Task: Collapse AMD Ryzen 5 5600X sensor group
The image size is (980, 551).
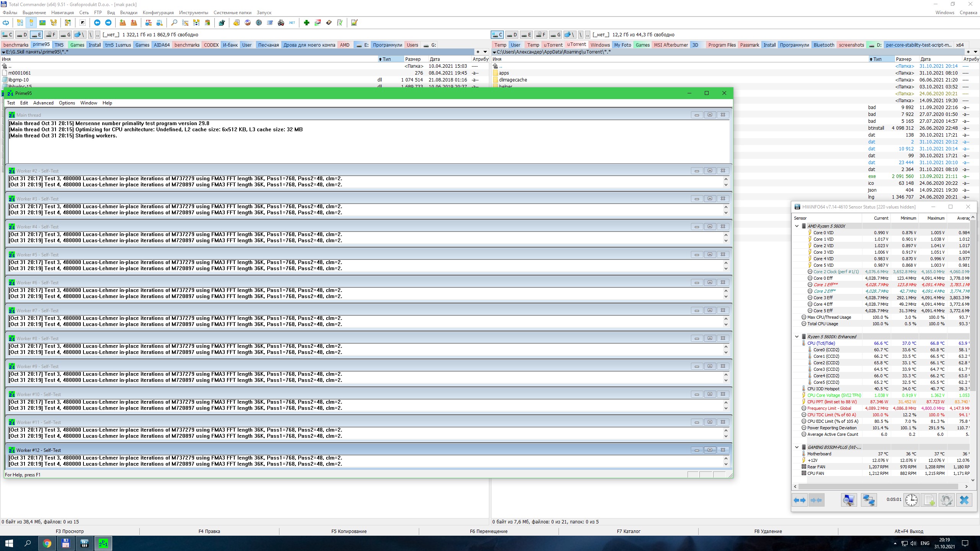Action: tap(797, 226)
